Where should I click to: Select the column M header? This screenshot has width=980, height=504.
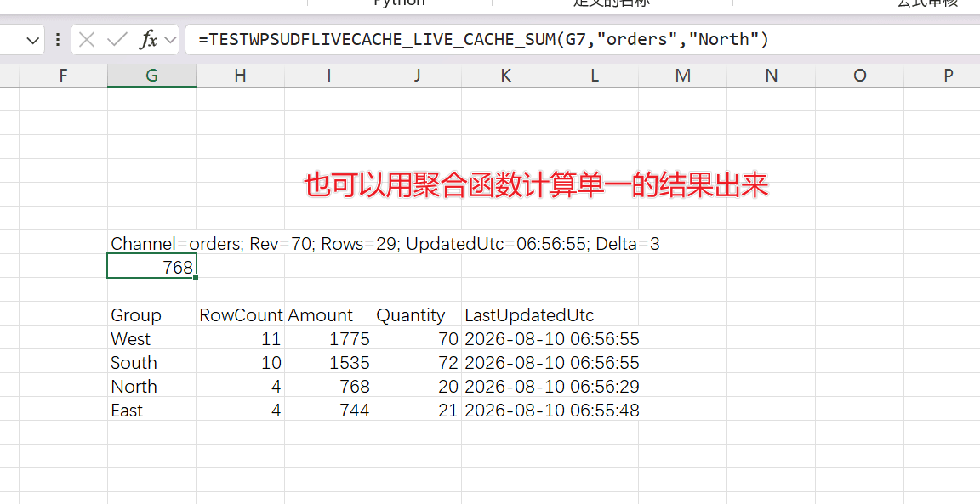[x=682, y=76]
